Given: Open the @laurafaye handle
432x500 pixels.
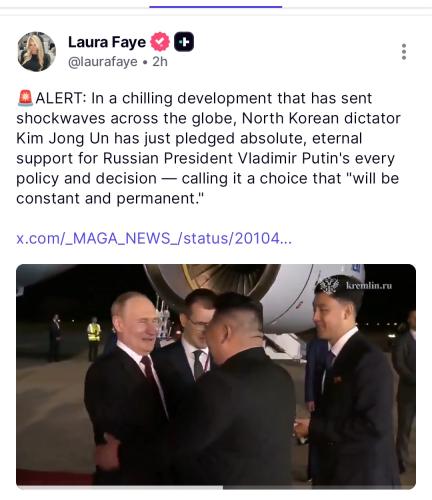Looking at the screenshot, I should (103, 62).
